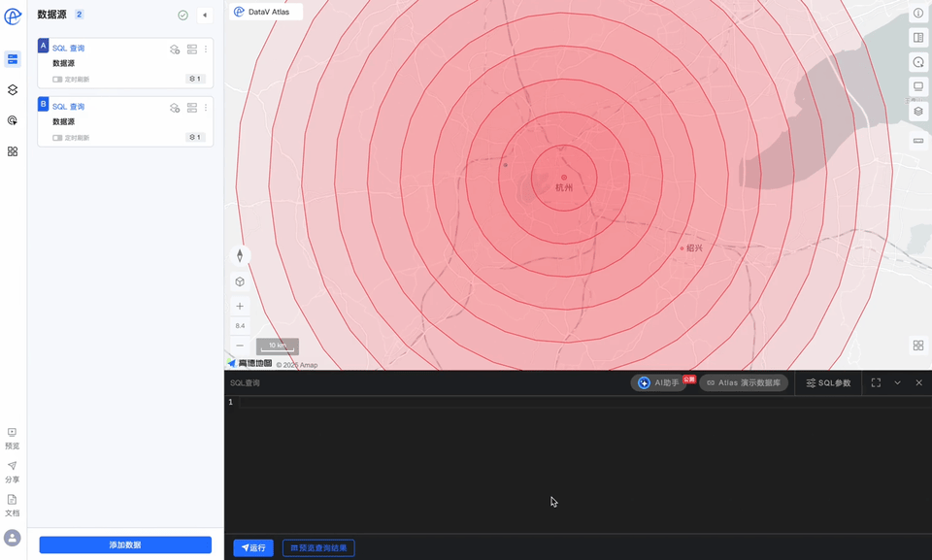932x560 pixels.
Task: Open the map widgets grid icon
Action: click(918, 346)
